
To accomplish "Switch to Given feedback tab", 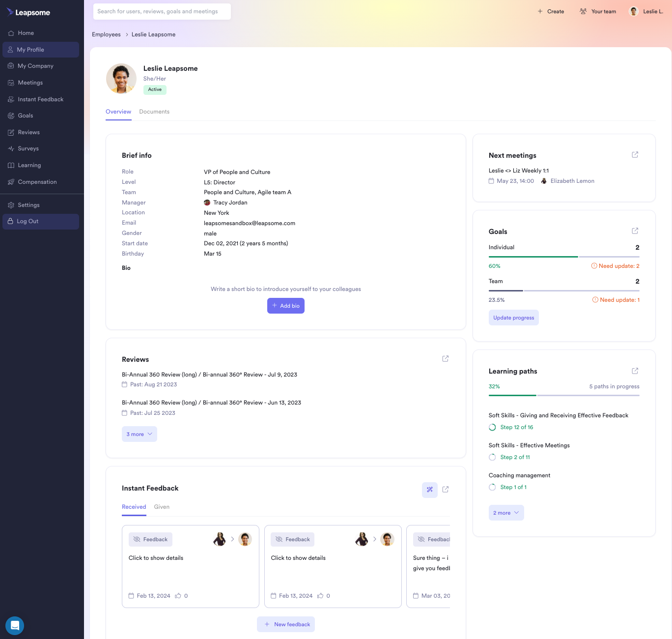I will pyautogui.click(x=162, y=507).
